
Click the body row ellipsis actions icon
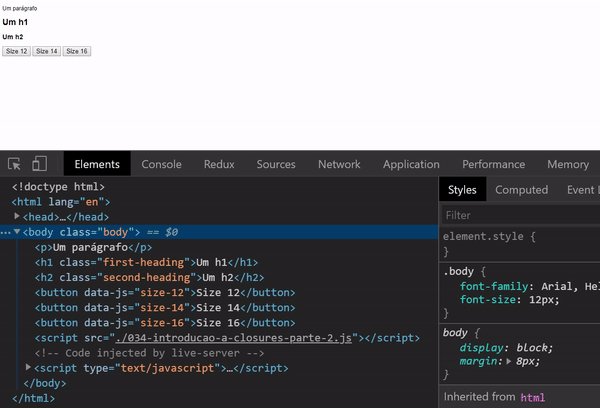[5, 232]
